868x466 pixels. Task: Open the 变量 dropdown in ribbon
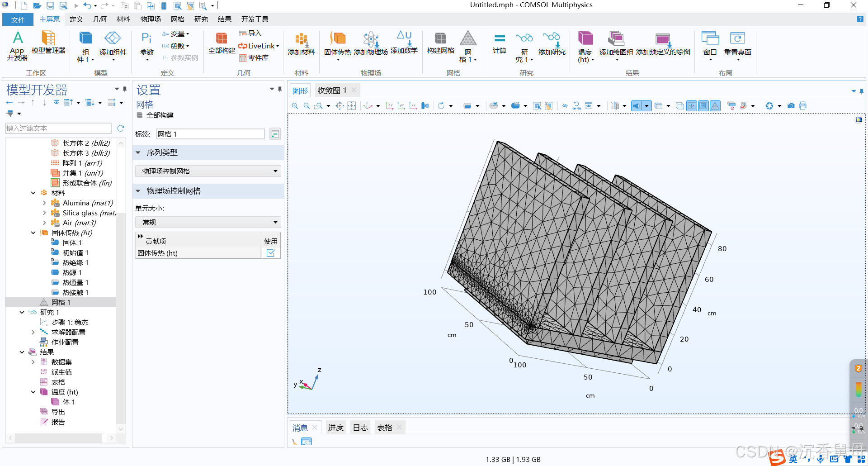pyautogui.click(x=176, y=34)
